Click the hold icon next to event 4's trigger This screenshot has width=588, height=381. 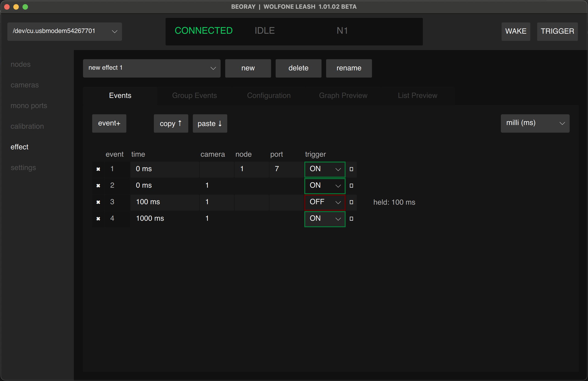pyautogui.click(x=351, y=219)
